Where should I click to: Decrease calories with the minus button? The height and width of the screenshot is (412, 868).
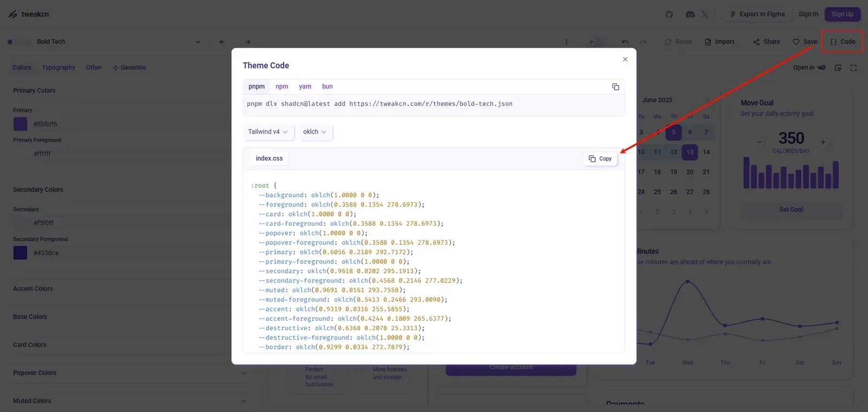[759, 142]
